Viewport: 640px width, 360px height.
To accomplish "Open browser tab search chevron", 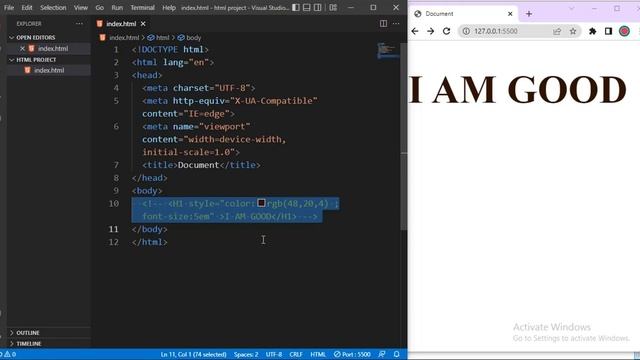I will click(571, 8).
